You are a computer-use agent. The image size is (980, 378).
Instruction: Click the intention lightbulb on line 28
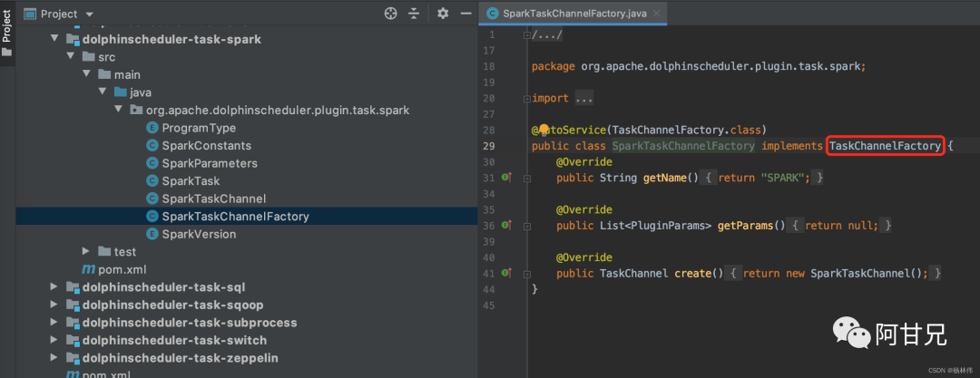pos(544,130)
